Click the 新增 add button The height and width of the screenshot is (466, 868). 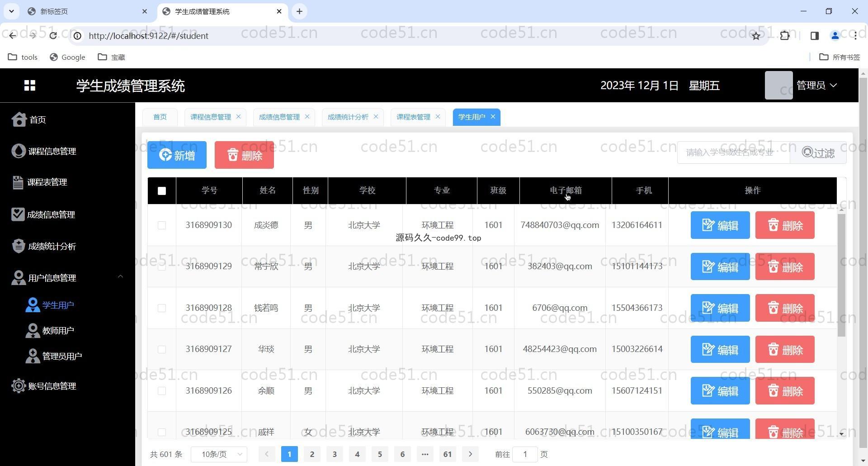177,155
